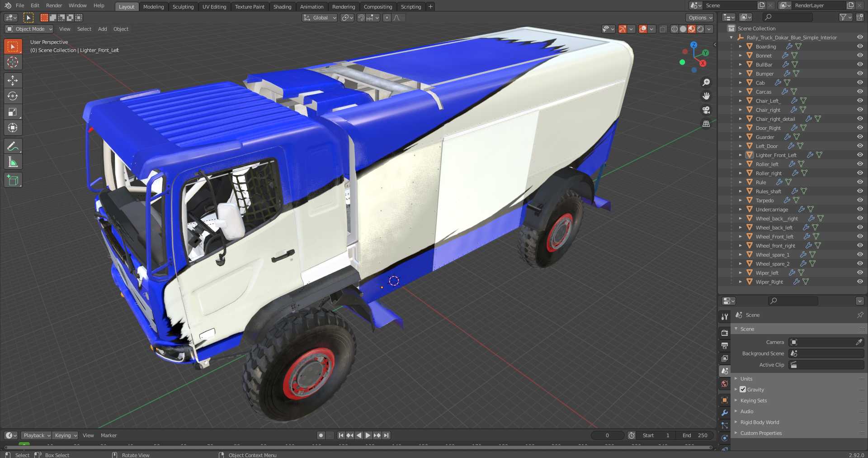Toggle visibility of Lighter_Front_Left
This screenshot has width=868, height=458.
(x=860, y=155)
